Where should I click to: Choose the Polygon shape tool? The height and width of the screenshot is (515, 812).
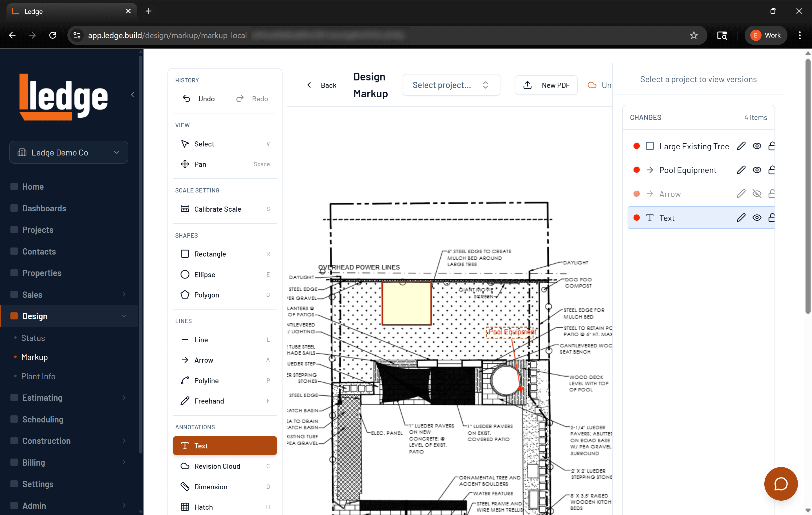(x=225, y=295)
